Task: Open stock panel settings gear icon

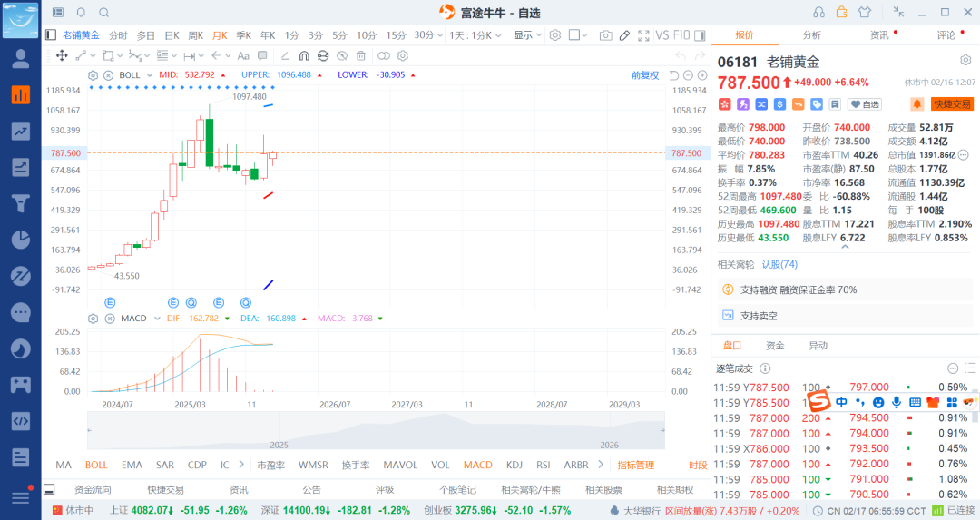Action: (965, 60)
